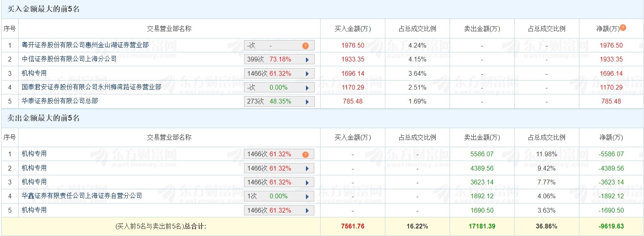
Task: Click 273次 48.35% stats box
Action: click(270, 102)
